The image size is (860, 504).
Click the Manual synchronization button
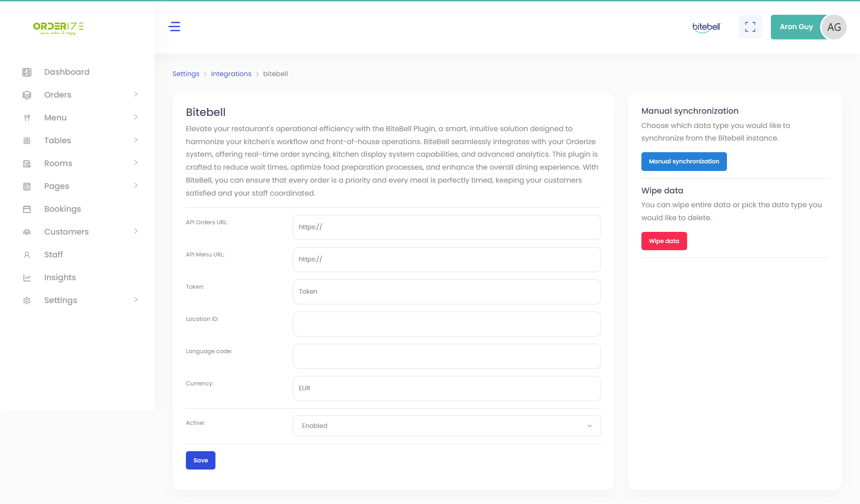(684, 162)
